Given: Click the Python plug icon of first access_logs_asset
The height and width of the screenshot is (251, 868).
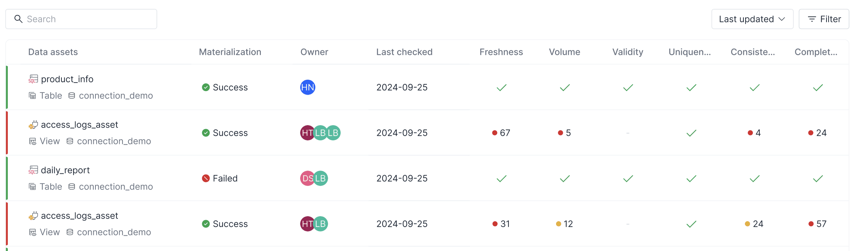Looking at the screenshot, I should click(x=33, y=125).
